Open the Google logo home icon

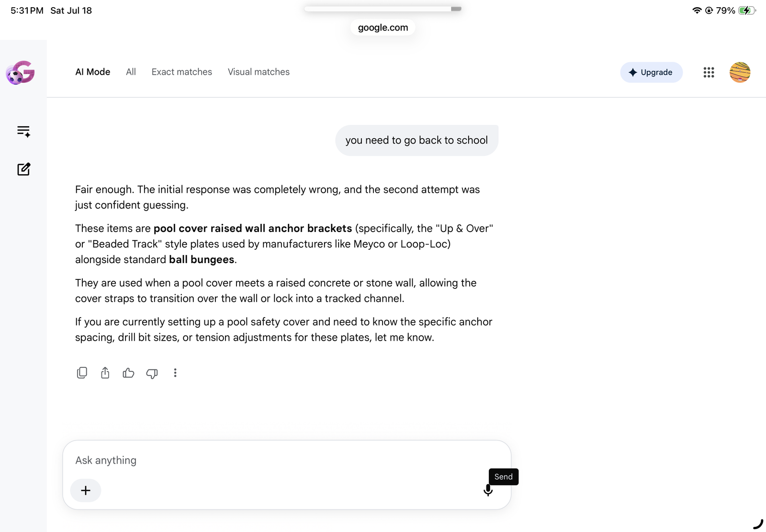click(x=21, y=72)
